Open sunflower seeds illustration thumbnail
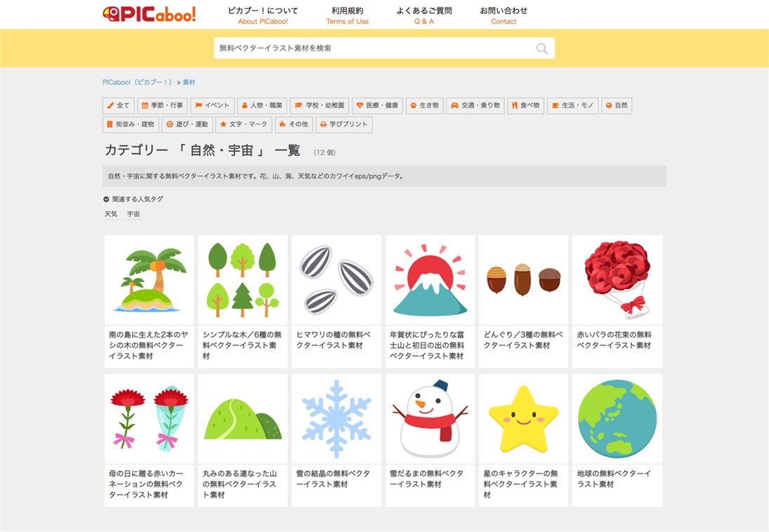This screenshot has width=769, height=532. point(336,280)
